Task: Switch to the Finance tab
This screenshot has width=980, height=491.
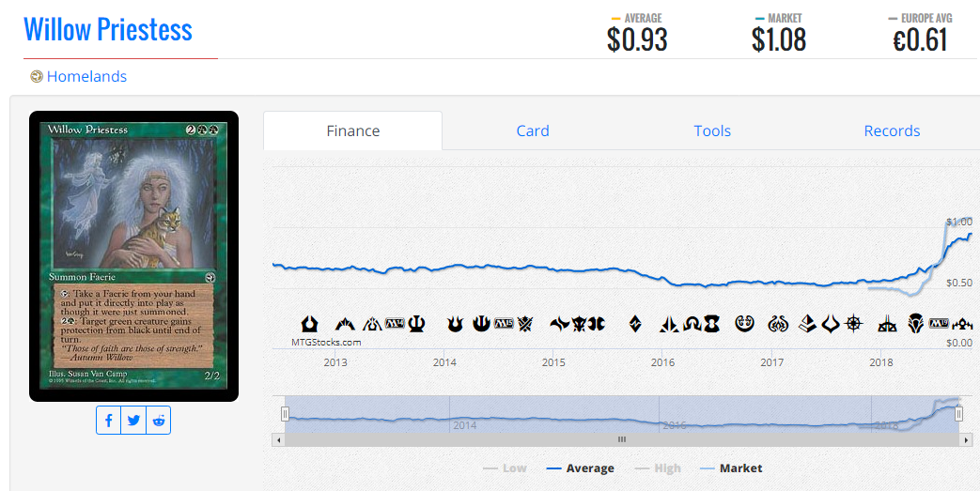Action: pyautogui.click(x=353, y=130)
